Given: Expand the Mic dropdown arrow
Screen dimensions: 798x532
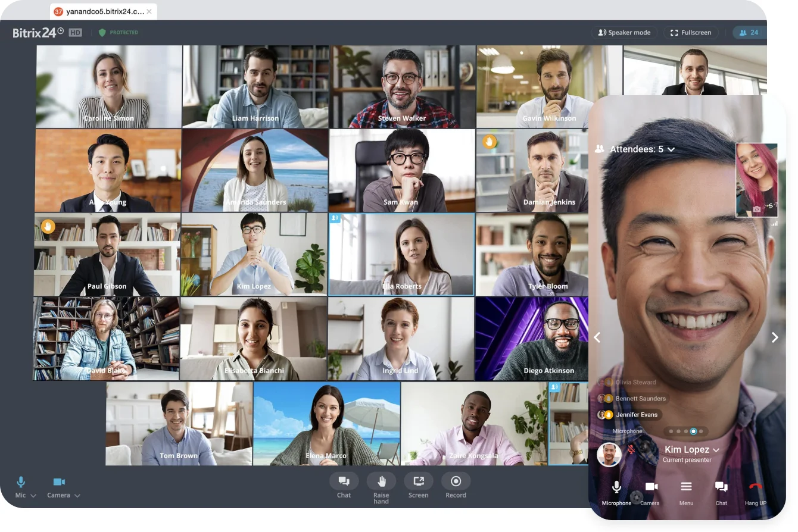Looking at the screenshot, I should tap(33, 495).
